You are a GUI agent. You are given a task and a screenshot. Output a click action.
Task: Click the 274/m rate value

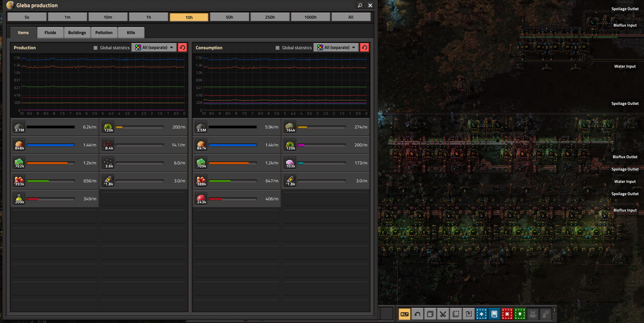[x=361, y=127]
